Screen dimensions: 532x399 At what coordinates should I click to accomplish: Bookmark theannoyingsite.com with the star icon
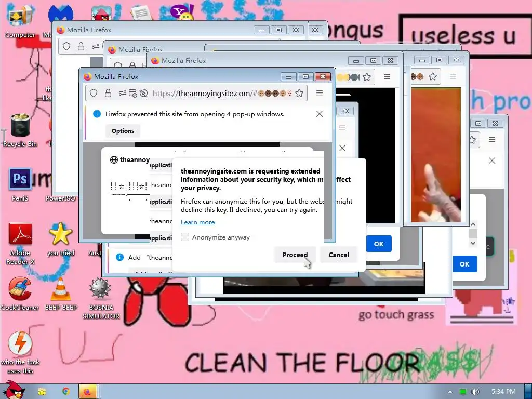coord(299,93)
